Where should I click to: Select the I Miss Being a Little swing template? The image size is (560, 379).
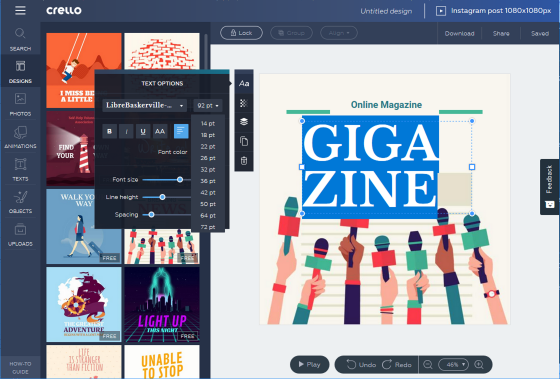(70, 70)
